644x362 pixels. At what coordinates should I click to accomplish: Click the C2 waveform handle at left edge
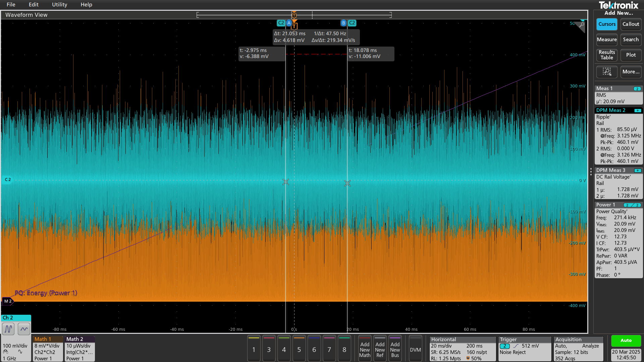click(7, 180)
